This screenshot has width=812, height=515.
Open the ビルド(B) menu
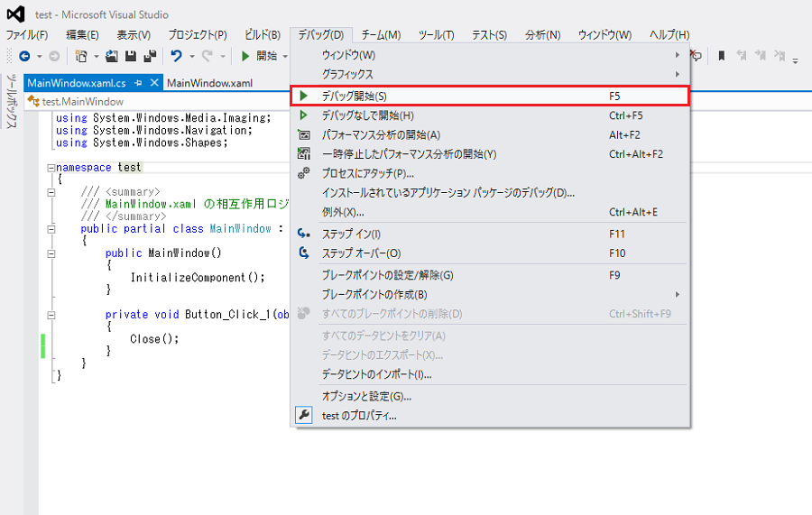click(263, 34)
